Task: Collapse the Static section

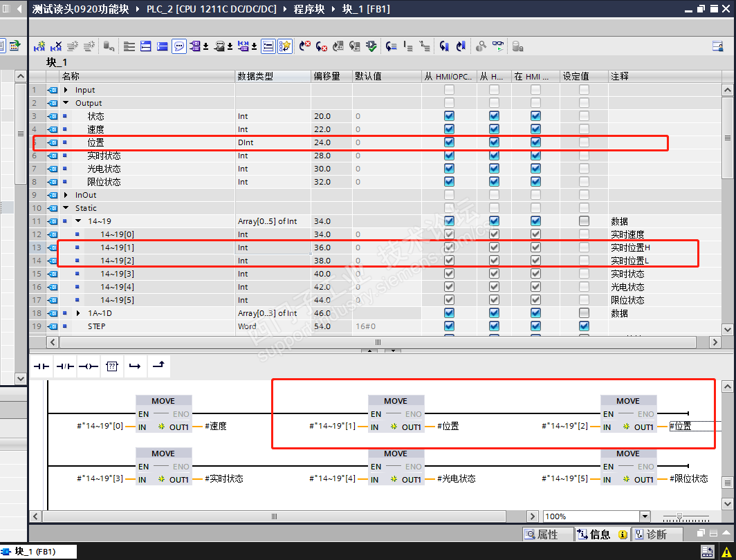Action: click(x=66, y=208)
